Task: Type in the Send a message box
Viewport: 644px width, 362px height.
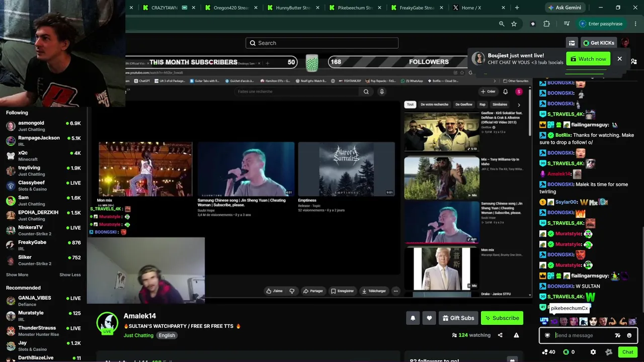Action: [x=583, y=335]
